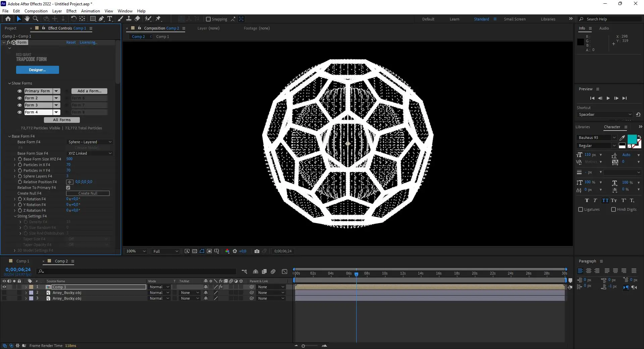Click the Reset link for Form
Image resolution: width=644 pixels, height=349 pixels.
click(71, 42)
